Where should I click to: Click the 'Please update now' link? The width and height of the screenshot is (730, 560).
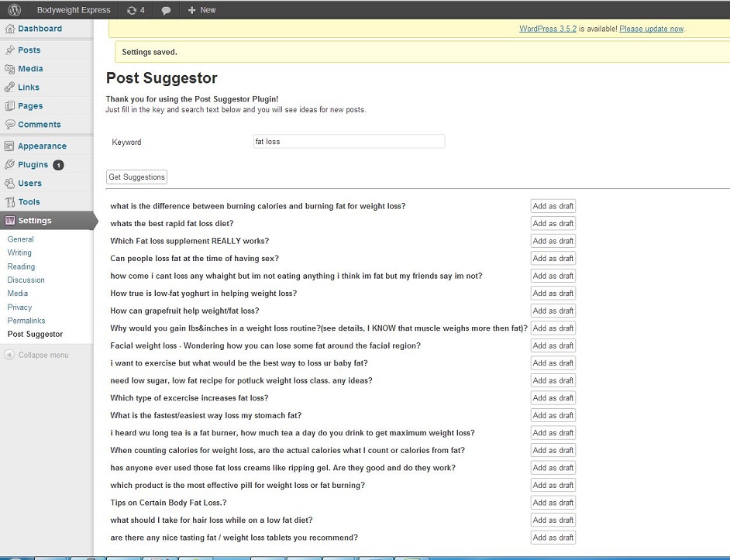651,29
